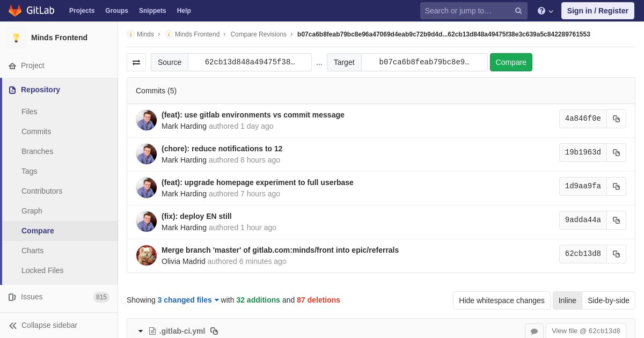
Task: Switch diff to Side-by-side view
Action: click(x=609, y=300)
